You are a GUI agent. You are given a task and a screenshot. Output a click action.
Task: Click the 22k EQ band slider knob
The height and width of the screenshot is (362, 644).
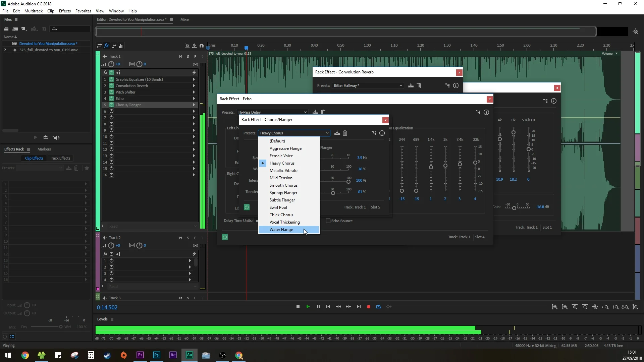[x=475, y=163]
